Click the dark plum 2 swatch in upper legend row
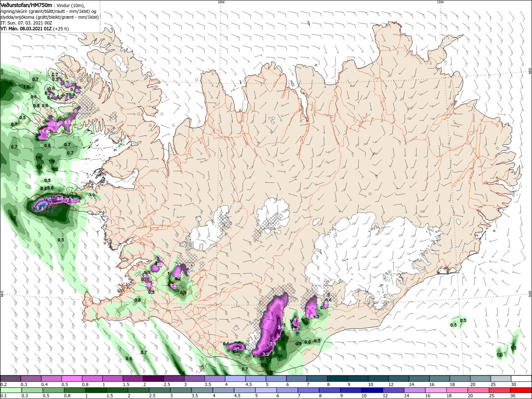The width and height of the screenshot is (532, 399). tap(153, 379)
